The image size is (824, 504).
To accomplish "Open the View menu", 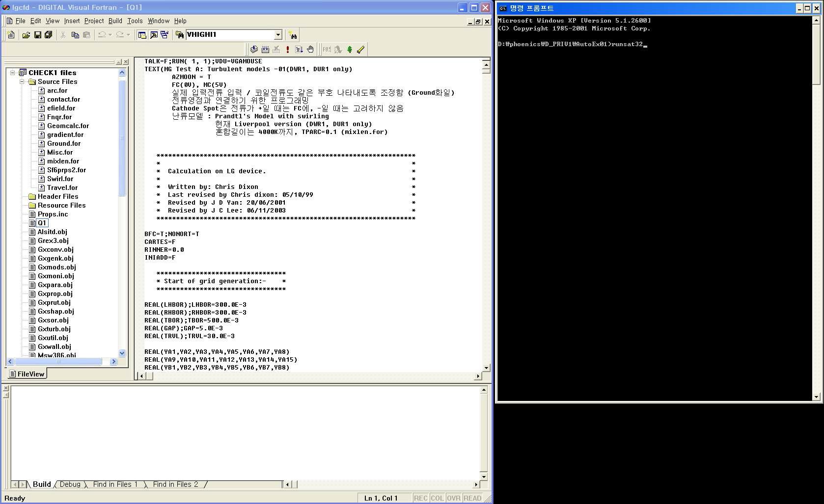I will (52, 21).
